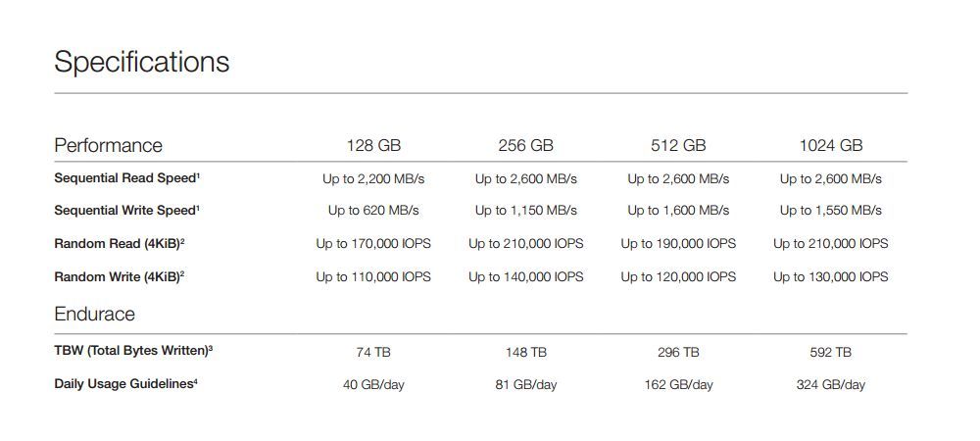
Task: Click the 140,000 IOPS random write value
Action: coord(525,276)
